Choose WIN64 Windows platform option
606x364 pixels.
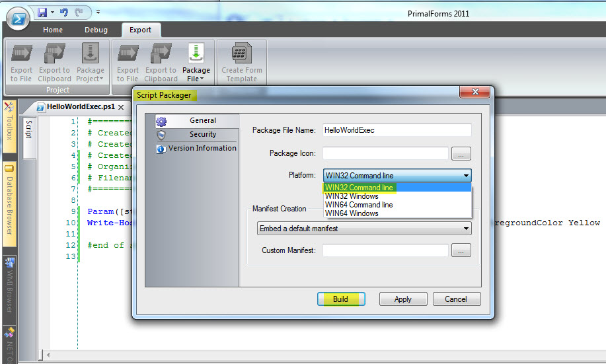pos(397,213)
